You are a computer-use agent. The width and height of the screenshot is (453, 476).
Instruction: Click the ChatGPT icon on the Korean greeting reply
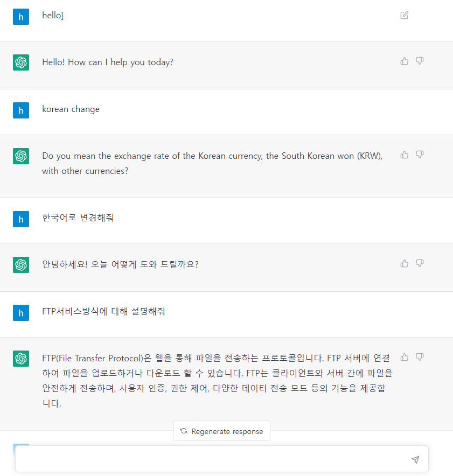click(x=21, y=265)
